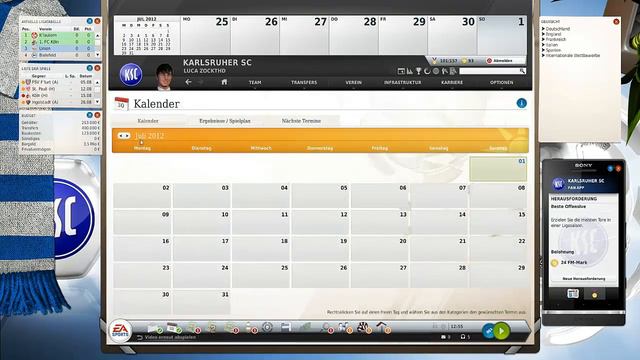Open the calendar task icon with green check

coord(174,328)
